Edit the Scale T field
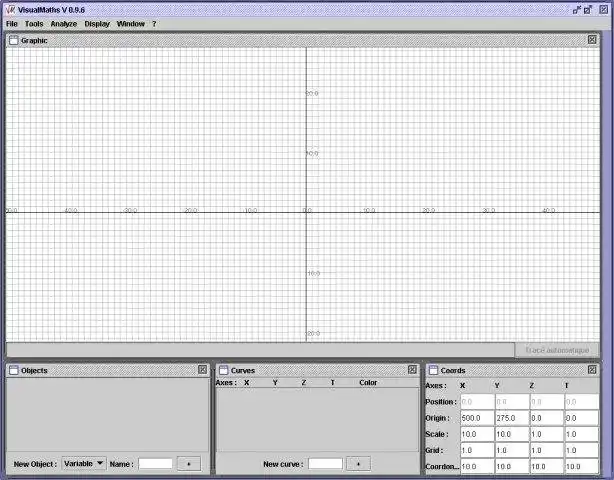Viewport: 614px width, 480px height. click(x=582, y=434)
